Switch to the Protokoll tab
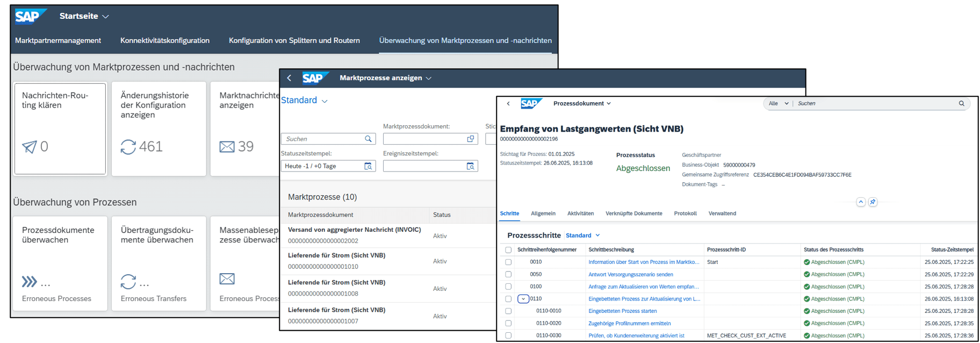This screenshot has height=343, width=980. tap(685, 213)
